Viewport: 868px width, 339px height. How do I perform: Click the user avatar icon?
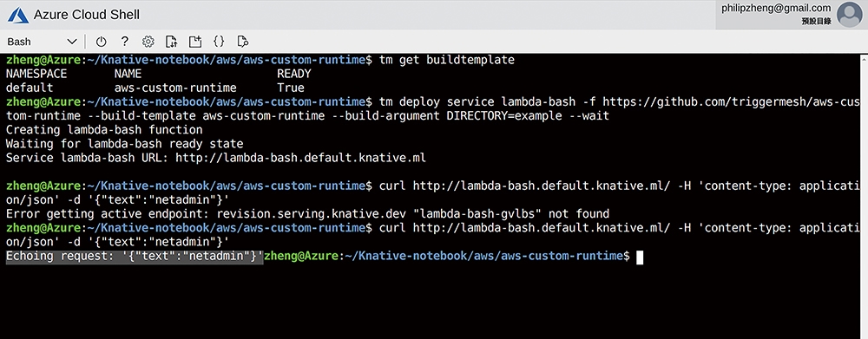pos(849,15)
